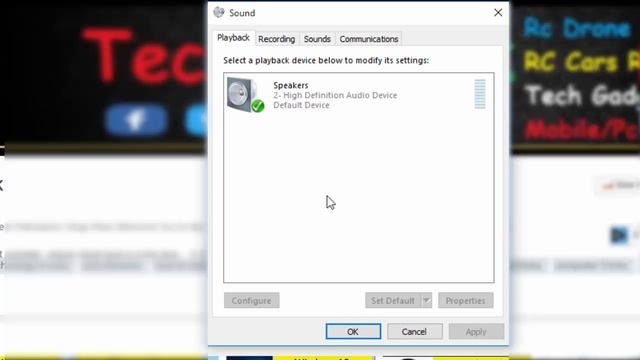This screenshot has width=640, height=360.
Task: Open the Communications tab
Action: pyautogui.click(x=369, y=39)
